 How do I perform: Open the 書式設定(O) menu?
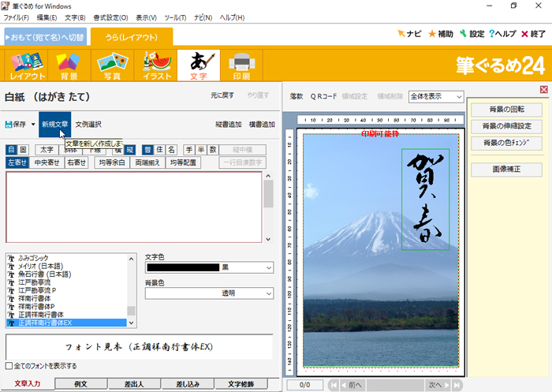pyautogui.click(x=110, y=17)
